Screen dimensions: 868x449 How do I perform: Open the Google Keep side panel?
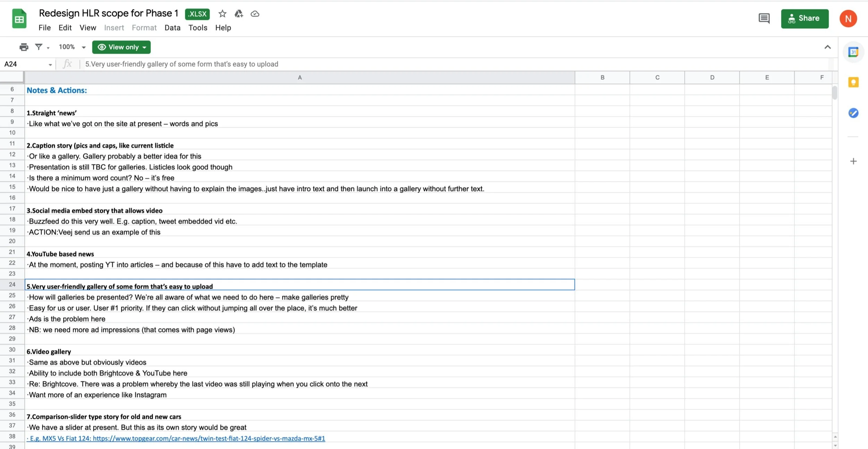click(853, 82)
